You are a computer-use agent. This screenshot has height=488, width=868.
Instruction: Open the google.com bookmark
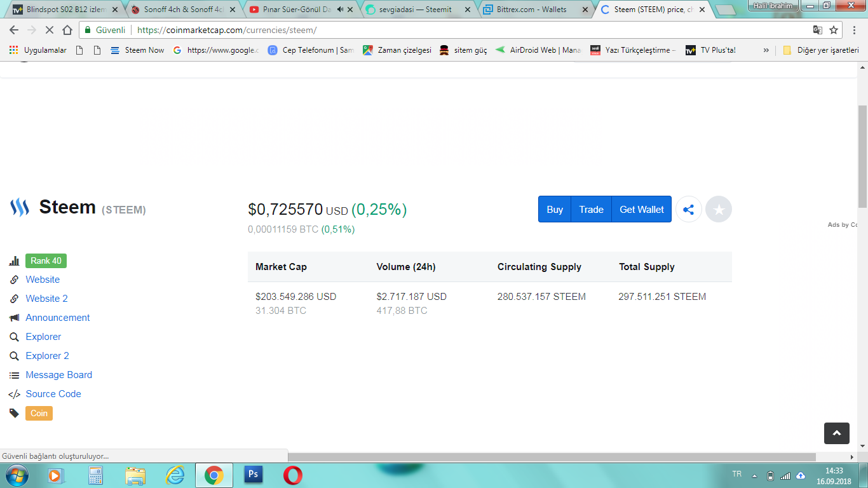216,50
